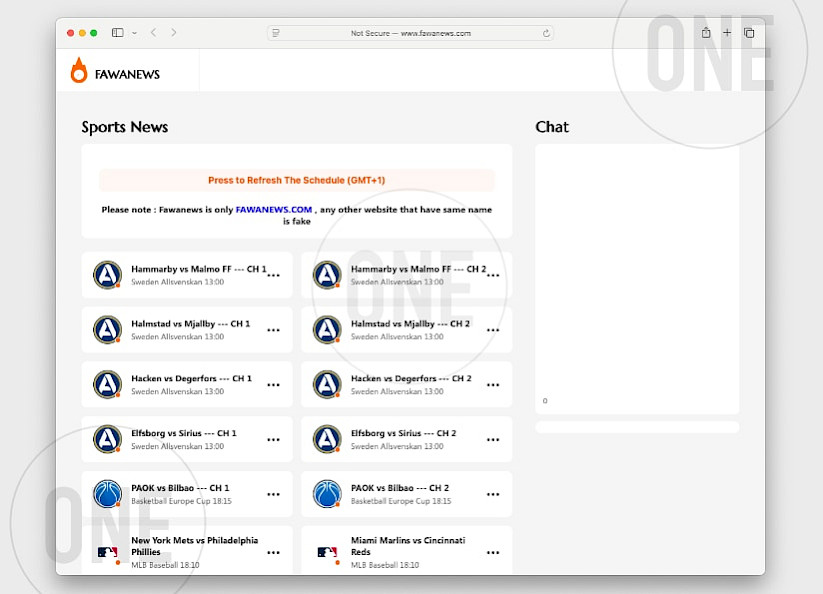Click the Allsvenskan logo for Hacken CH 1
823x594 pixels.
click(x=108, y=384)
